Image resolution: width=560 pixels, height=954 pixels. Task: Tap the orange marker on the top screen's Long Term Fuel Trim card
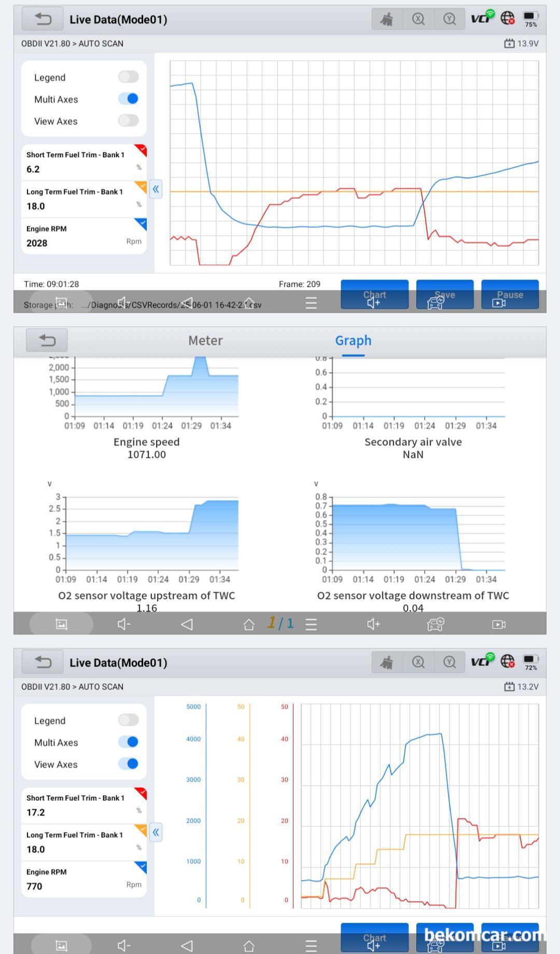[141, 187]
